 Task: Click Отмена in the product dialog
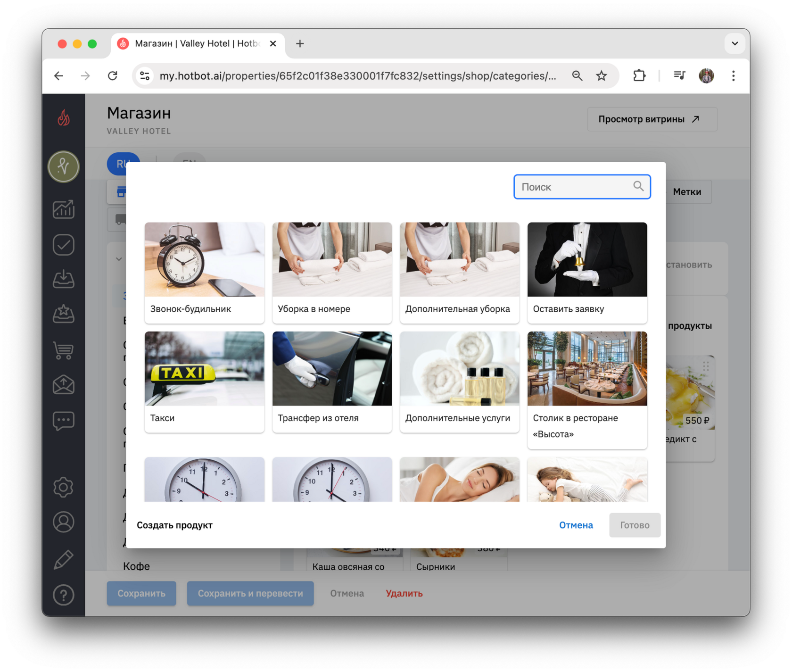coord(576,525)
